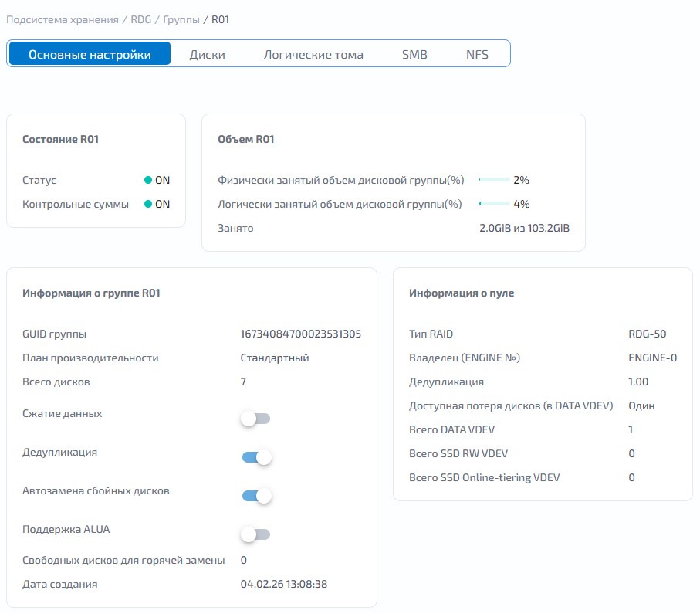Disable the Deduplication toggle
The width and height of the screenshot is (700, 614).
(257, 457)
